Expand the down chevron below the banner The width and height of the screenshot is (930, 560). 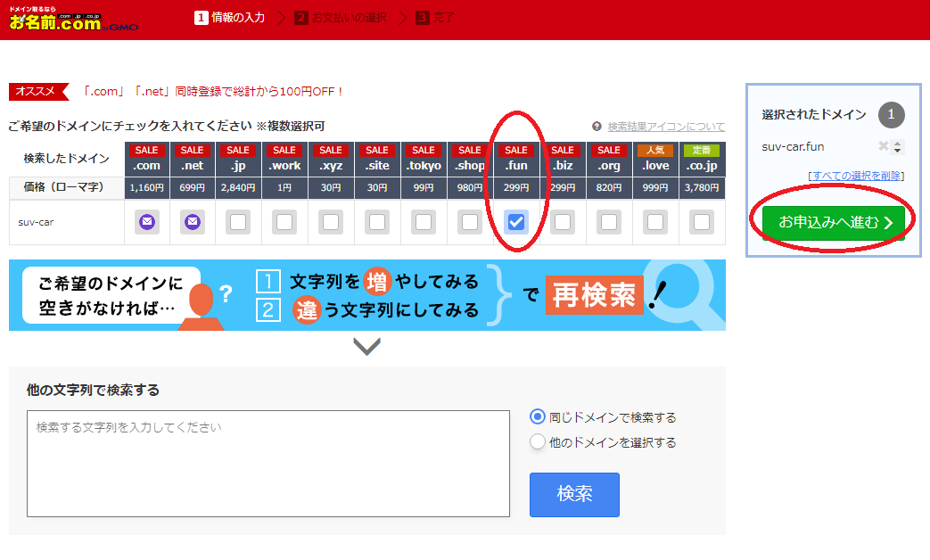point(366,347)
